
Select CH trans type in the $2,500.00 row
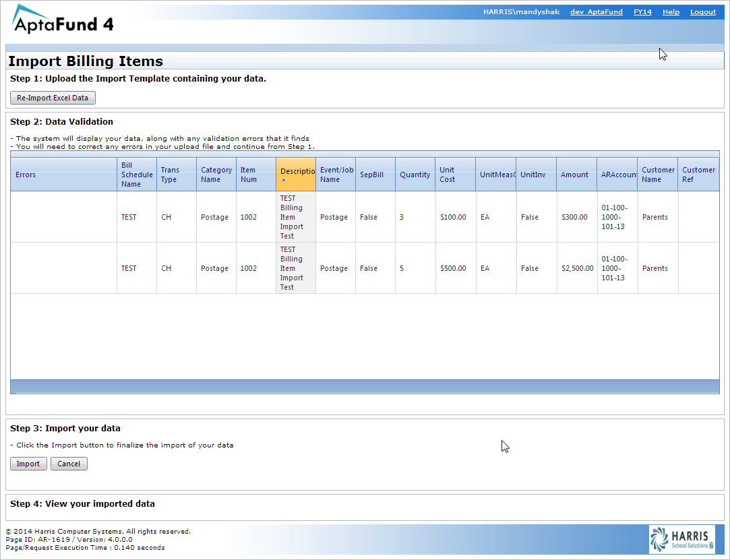tap(177, 268)
